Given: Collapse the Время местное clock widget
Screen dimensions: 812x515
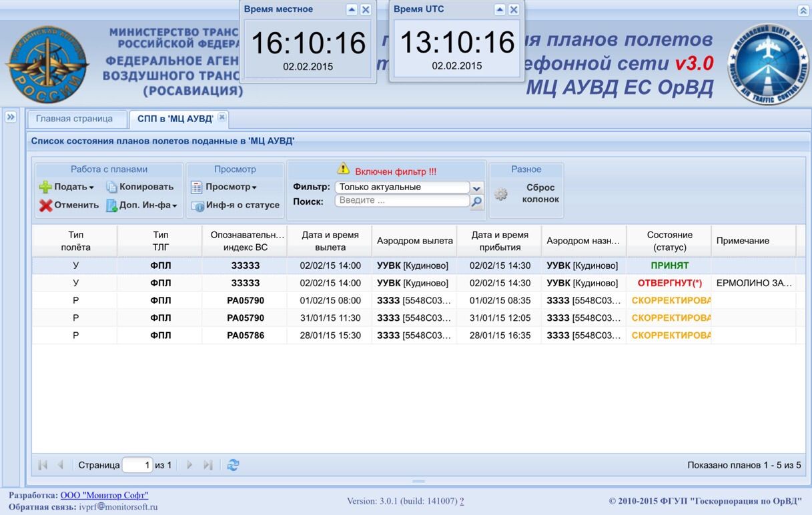Looking at the screenshot, I should [352, 9].
